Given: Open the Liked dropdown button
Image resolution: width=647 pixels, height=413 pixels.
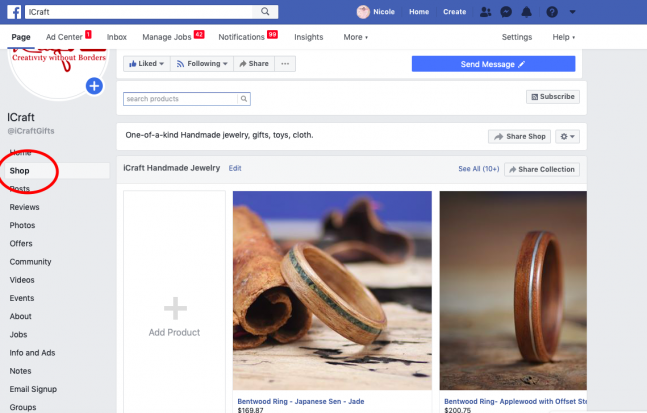Looking at the screenshot, I should (x=146, y=64).
